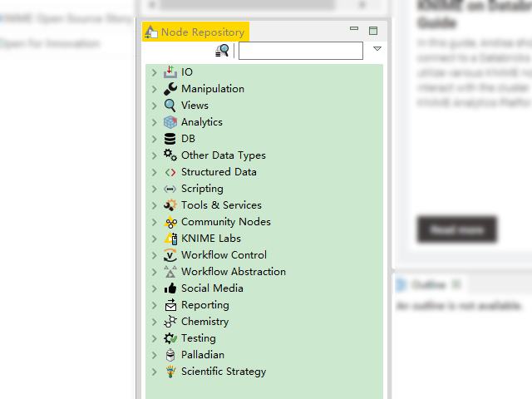The width and height of the screenshot is (532, 399).
Task: Click the Workflow Control icon
Action: click(x=170, y=255)
